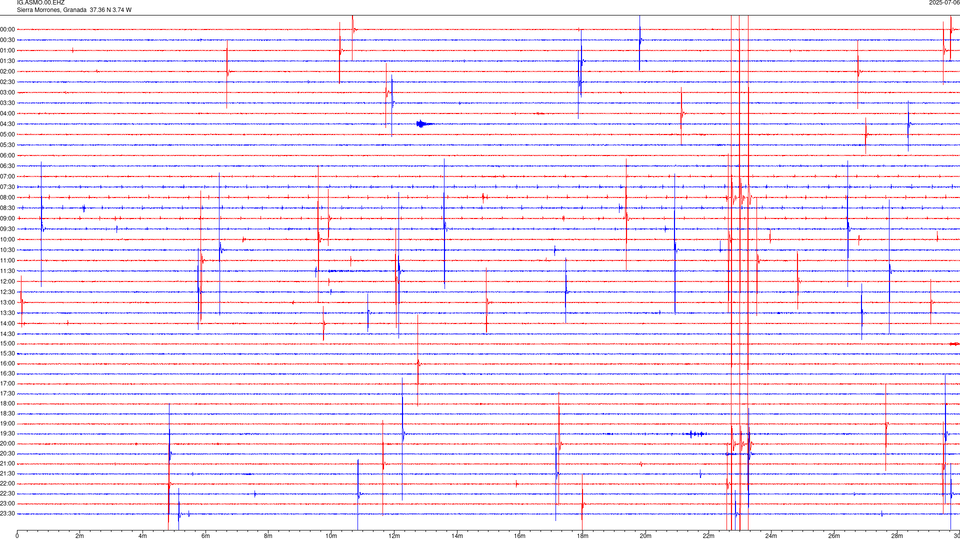Select the 05:30 time row label
Image resolution: width=960 pixels, height=540 pixels.
pyautogui.click(x=8, y=145)
